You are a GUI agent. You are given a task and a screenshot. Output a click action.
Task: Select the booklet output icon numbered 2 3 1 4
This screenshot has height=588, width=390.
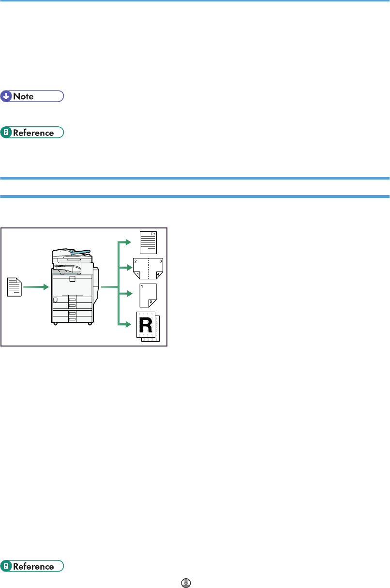point(148,268)
